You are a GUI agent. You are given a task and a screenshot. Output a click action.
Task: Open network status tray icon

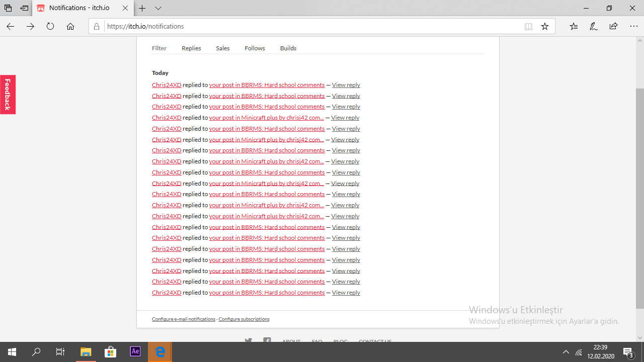(579, 352)
